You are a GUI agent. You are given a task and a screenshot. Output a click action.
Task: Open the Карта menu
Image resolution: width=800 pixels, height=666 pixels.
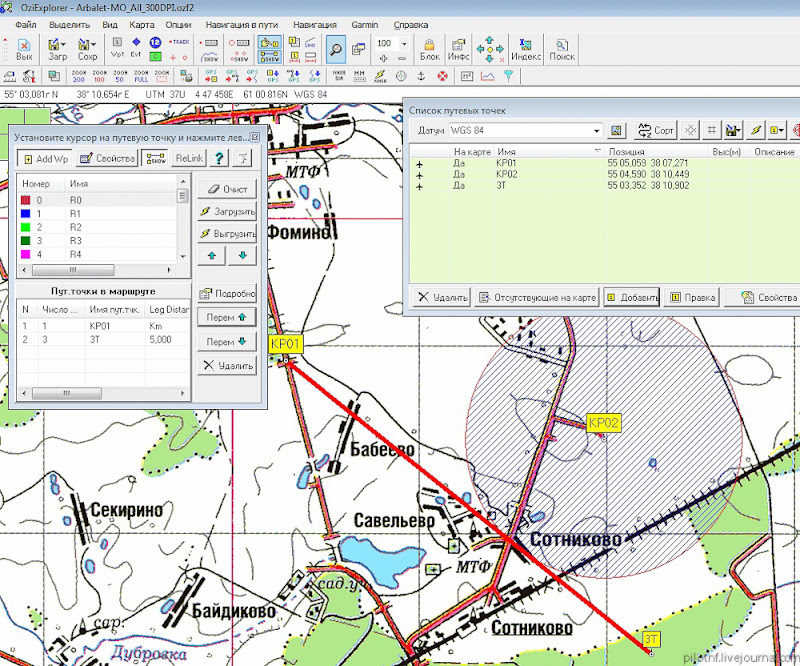click(x=141, y=24)
